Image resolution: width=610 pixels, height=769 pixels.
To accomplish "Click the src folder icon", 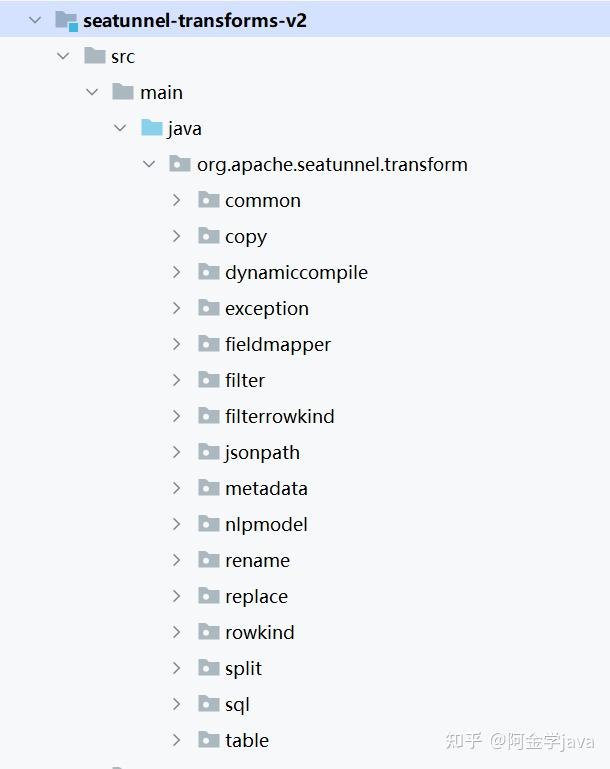I will click(x=95, y=56).
